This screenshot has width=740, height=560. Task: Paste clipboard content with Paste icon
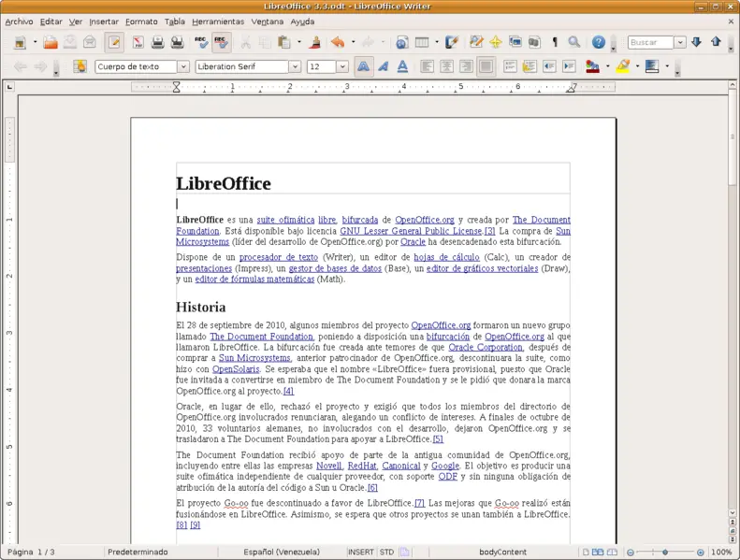pyautogui.click(x=284, y=42)
